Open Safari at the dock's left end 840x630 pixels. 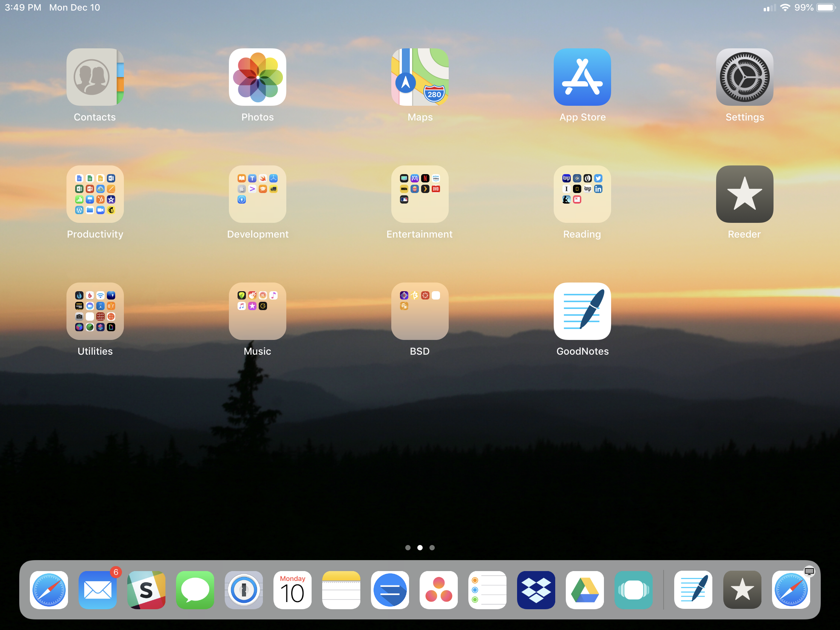pos(49,590)
